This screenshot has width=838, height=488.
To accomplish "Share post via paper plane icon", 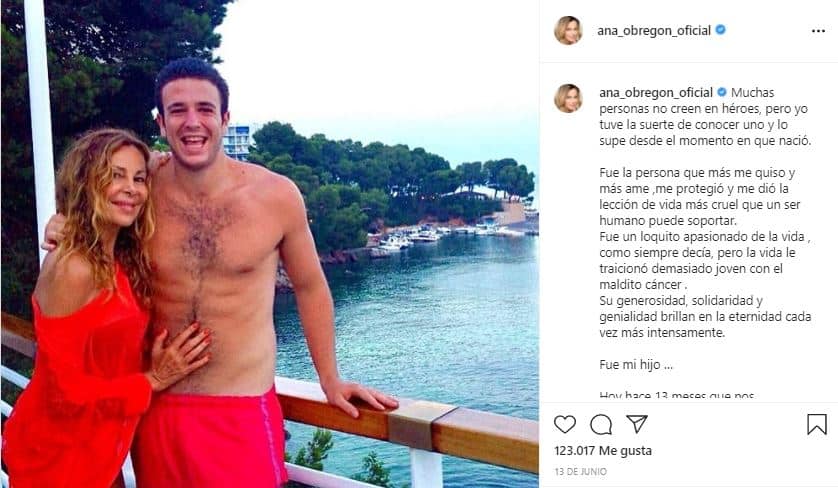I will [637, 424].
